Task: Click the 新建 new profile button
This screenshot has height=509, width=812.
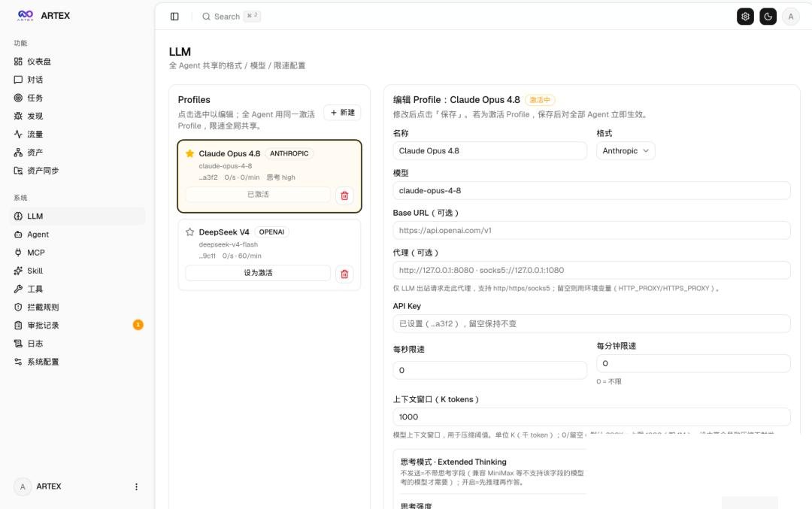Action: pos(342,112)
